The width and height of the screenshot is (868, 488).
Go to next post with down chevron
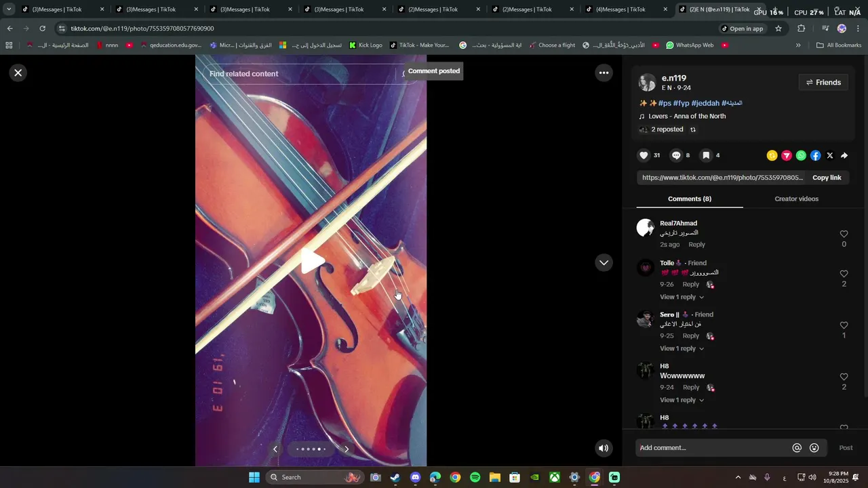(x=604, y=263)
